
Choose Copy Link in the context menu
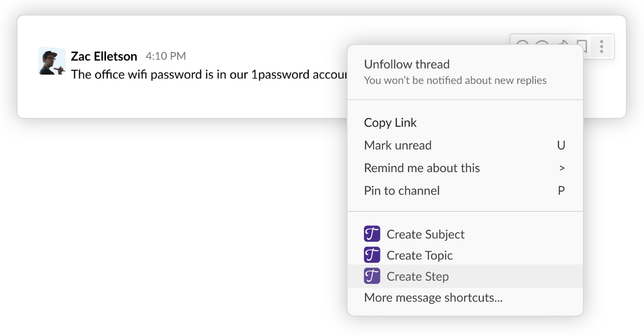pyautogui.click(x=390, y=123)
